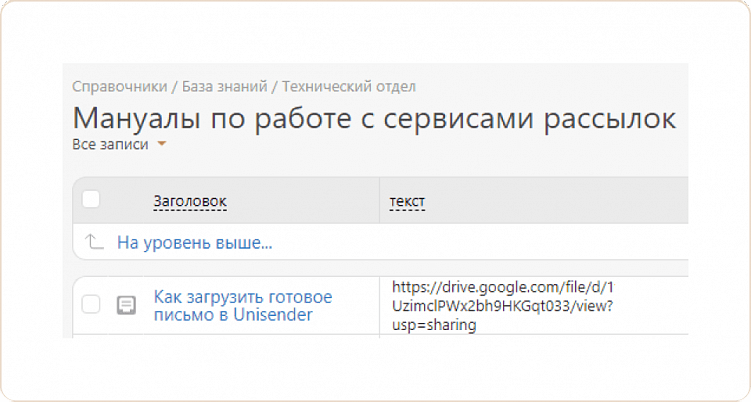Go up via На уровень выше link
Viewport: 751px width, 402px height.
click(195, 243)
